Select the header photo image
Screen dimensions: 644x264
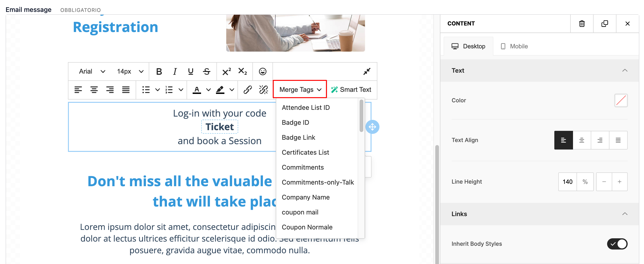point(295,33)
